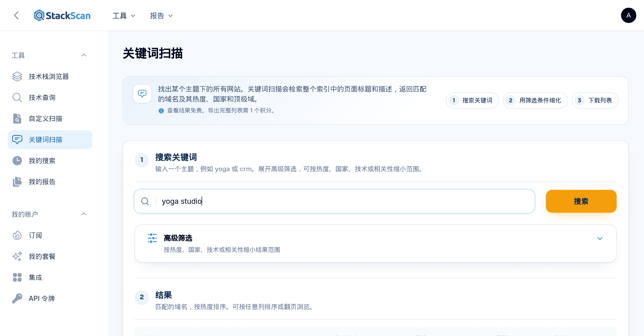The height and width of the screenshot is (336, 644).
Task: Click the 我的搜索 clock icon
Action: [17, 161]
